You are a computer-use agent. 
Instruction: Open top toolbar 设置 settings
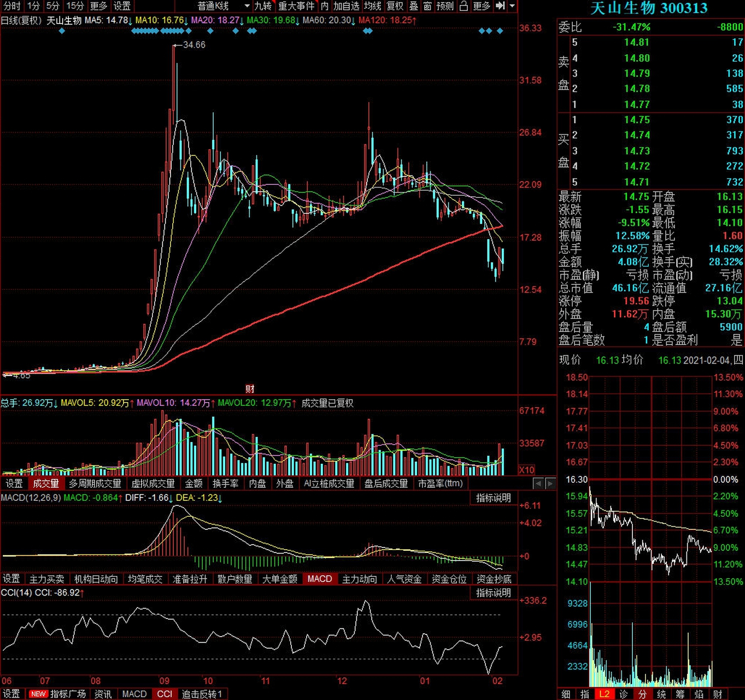click(x=122, y=6)
